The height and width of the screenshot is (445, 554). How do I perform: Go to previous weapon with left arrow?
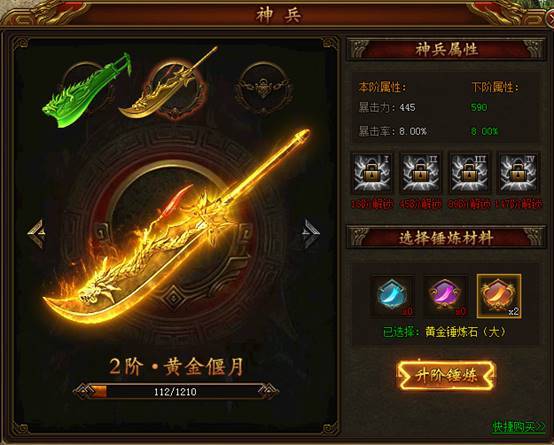37,233
